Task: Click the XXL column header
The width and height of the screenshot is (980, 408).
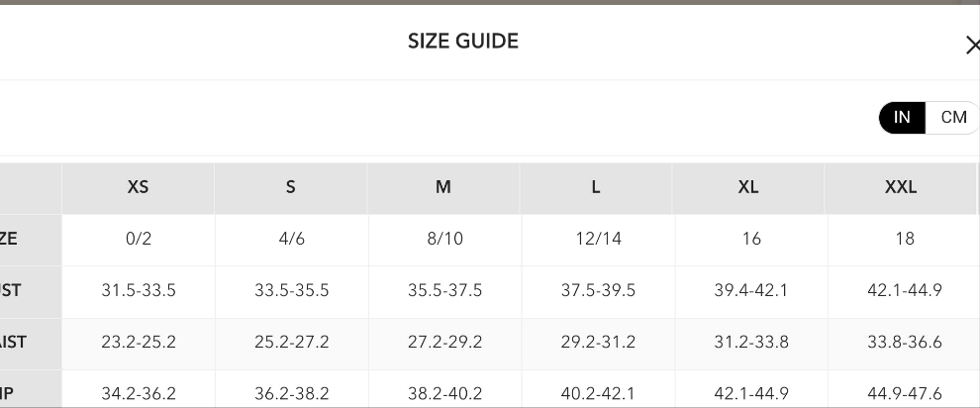Action: (x=901, y=187)
